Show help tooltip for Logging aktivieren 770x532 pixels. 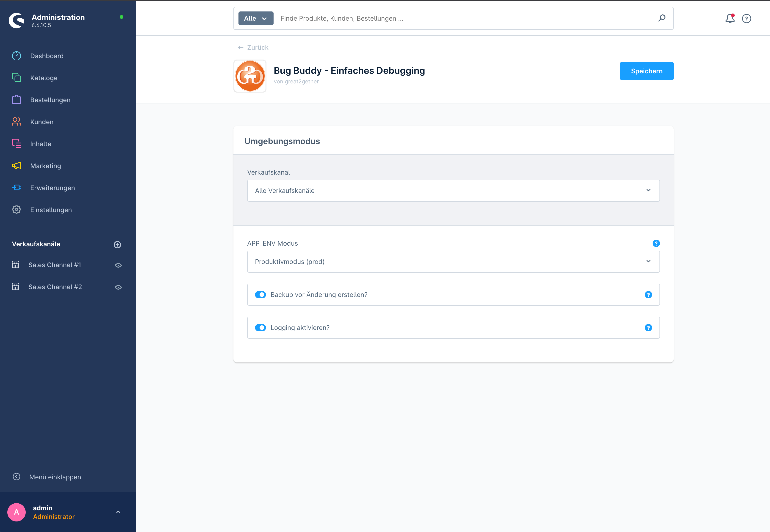(648, 328)
